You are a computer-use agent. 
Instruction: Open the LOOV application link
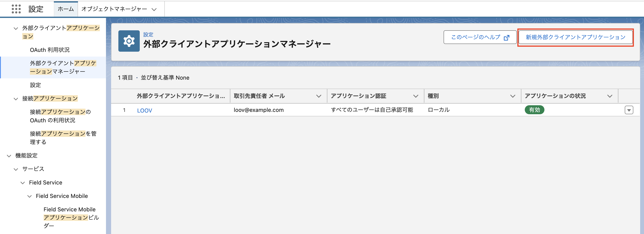click(x=144, y=110)
